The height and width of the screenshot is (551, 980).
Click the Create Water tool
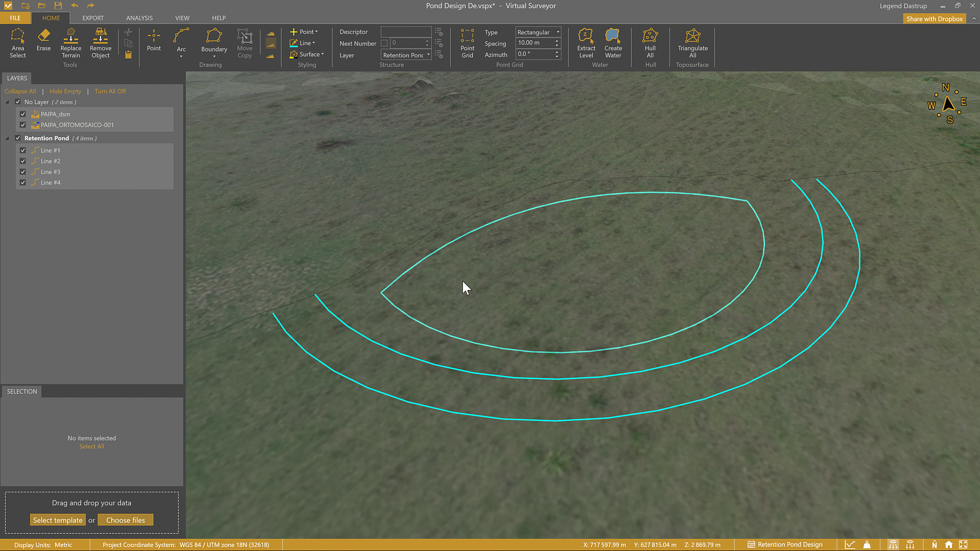click(x=612, y=43)
